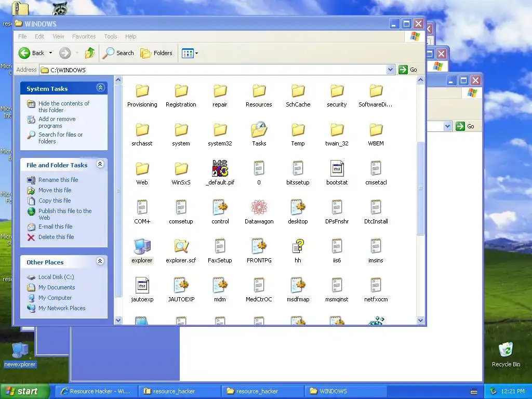Click Copy this file link
532x399 pixels.
coord(54,201)
